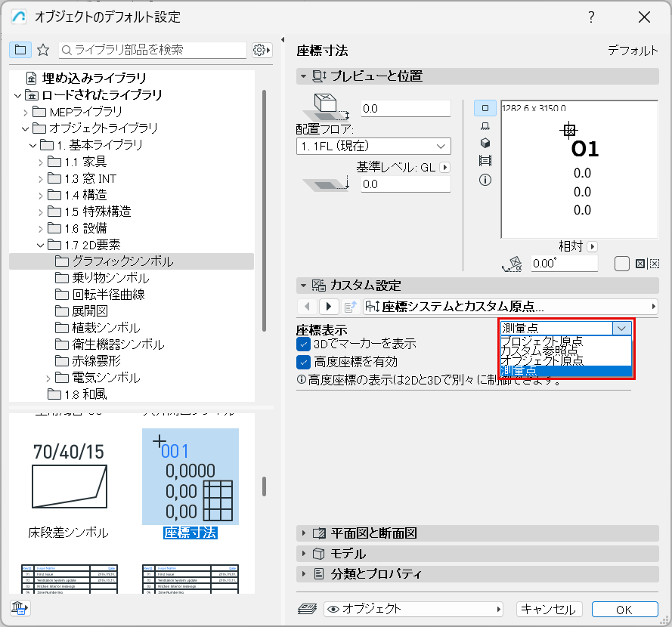Open 配置フロア 1FL dropdown
The width and height of the screenshot is (672, 627).
coord(373,146)
